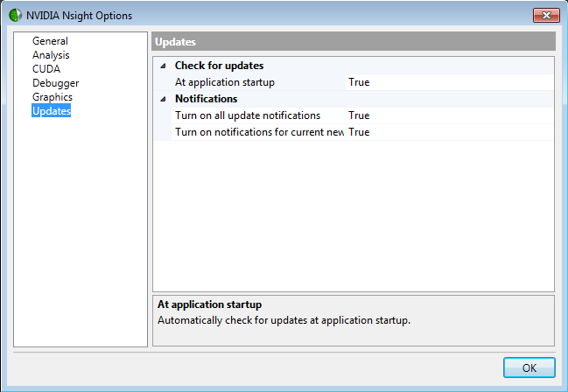Collapse the Notifications section triangle

click(162, 99)
